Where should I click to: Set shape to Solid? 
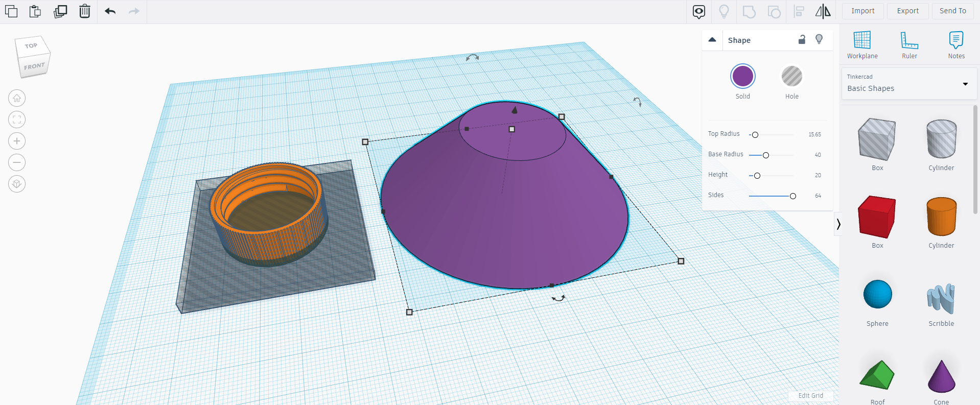pos(742,77)
